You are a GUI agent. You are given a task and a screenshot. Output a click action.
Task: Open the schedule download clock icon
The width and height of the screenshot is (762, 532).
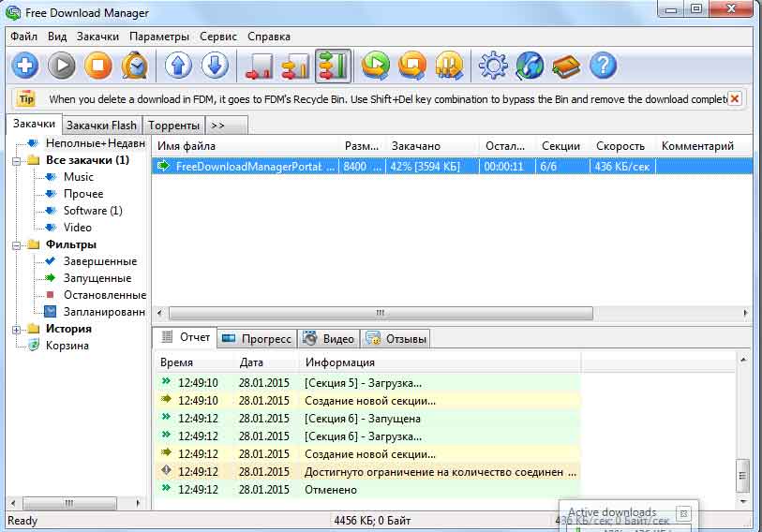pyautogui.click(x=135, y=66)
